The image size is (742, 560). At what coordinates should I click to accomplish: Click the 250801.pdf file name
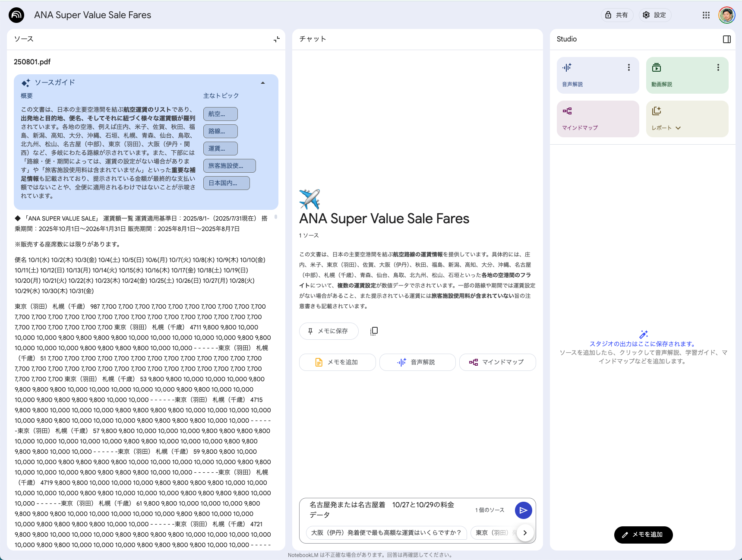pyautogui.click(x=32, y=62)
